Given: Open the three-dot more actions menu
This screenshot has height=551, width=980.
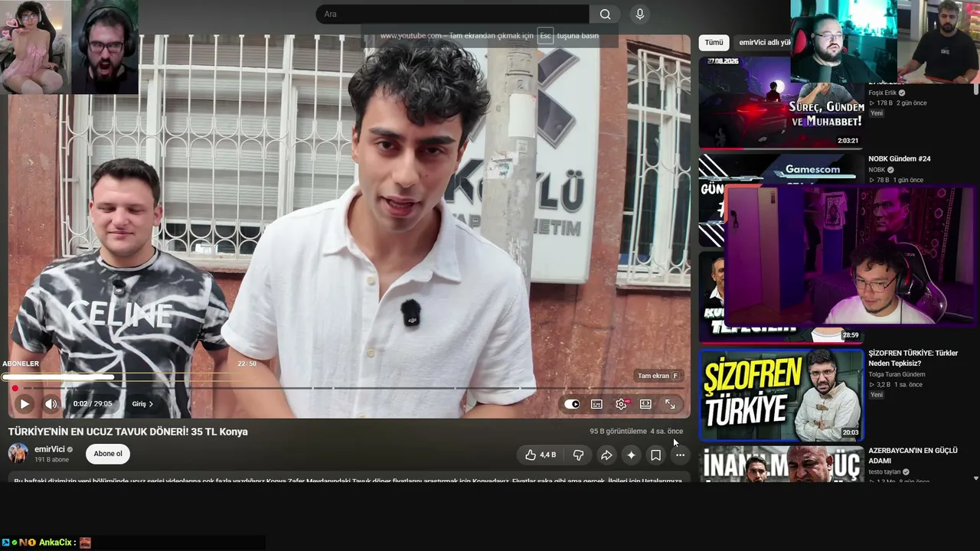Looking at the screenshot, I should 680,455.
